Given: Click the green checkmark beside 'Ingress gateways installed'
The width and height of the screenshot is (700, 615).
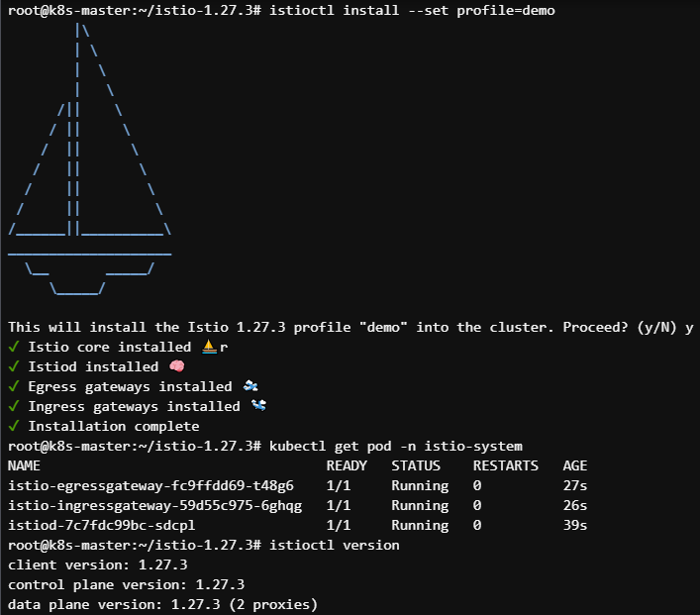Looking at the screenshot, I should pyautogui.click(x=14, y=405).
